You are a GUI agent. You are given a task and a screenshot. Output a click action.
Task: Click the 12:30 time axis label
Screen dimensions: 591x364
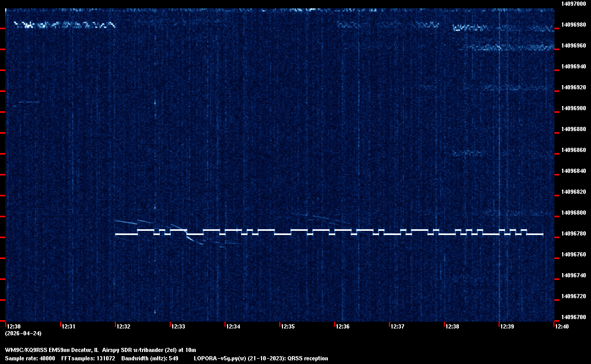tap(14, 327)
